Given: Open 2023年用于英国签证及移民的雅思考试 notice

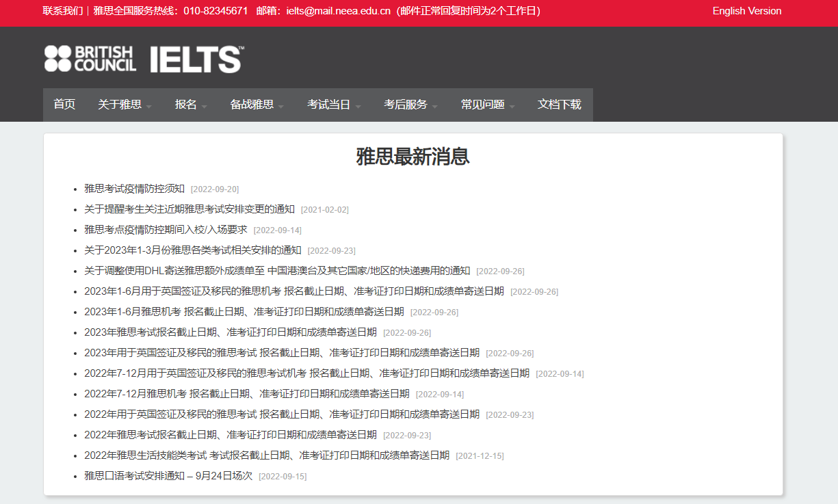Looking at the screenshot, I should pos(282,353).
